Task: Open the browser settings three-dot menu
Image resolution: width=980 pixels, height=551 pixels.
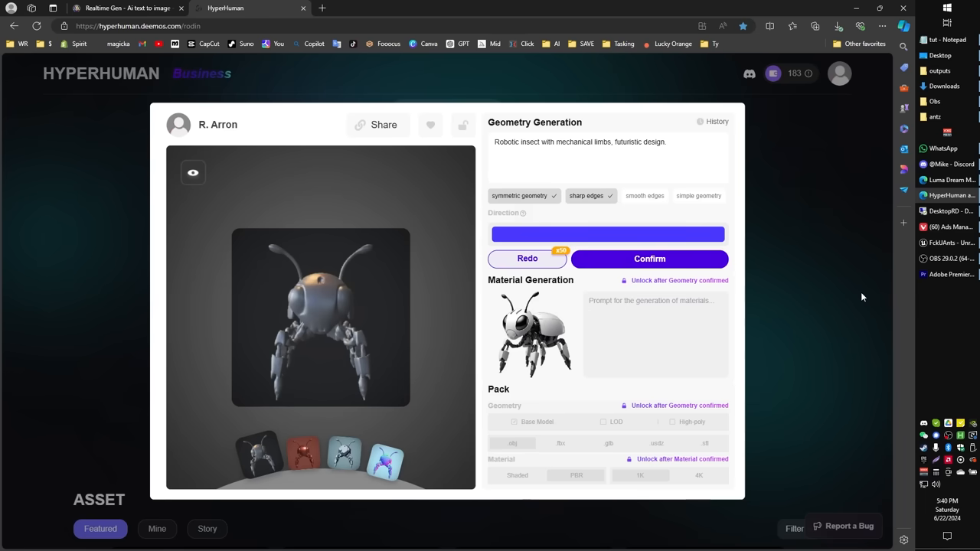Action: (x=882, y=25)
